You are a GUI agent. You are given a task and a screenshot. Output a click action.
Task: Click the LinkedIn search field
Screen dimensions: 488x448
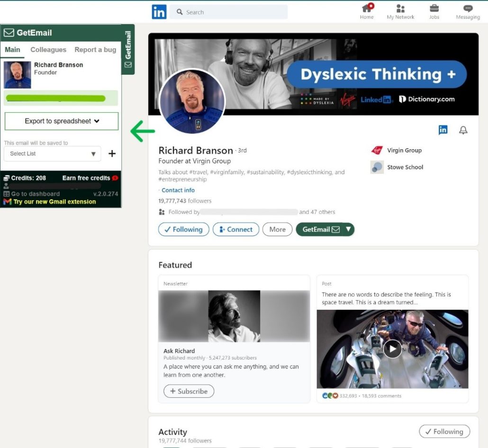coord(229,12)
